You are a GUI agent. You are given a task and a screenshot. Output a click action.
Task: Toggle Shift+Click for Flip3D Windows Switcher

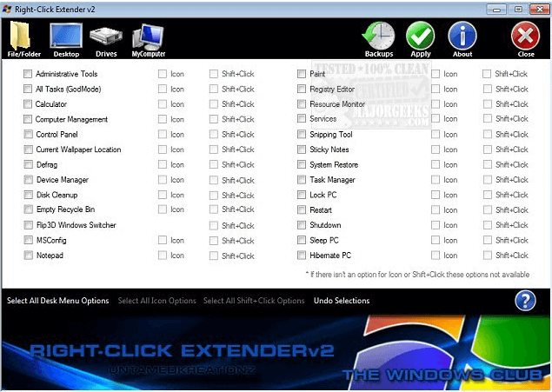[x=213, y=226]
